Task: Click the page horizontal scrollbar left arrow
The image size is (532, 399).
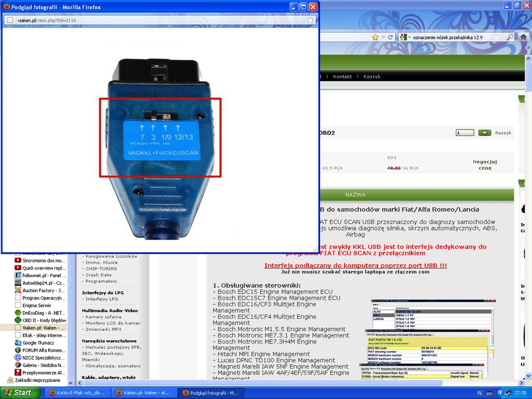Action: point(79,383)
